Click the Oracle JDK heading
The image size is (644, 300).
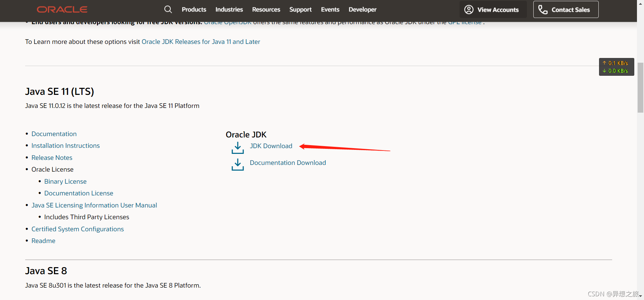point(246,134)
